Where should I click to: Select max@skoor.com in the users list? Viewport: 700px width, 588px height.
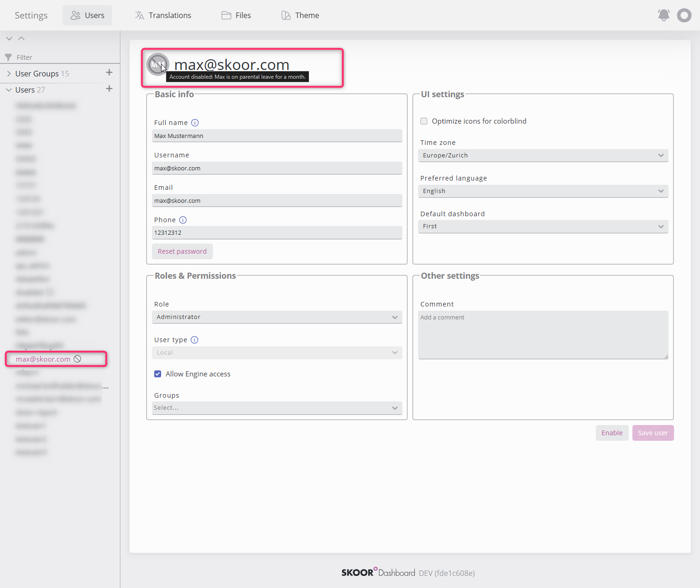43,359
